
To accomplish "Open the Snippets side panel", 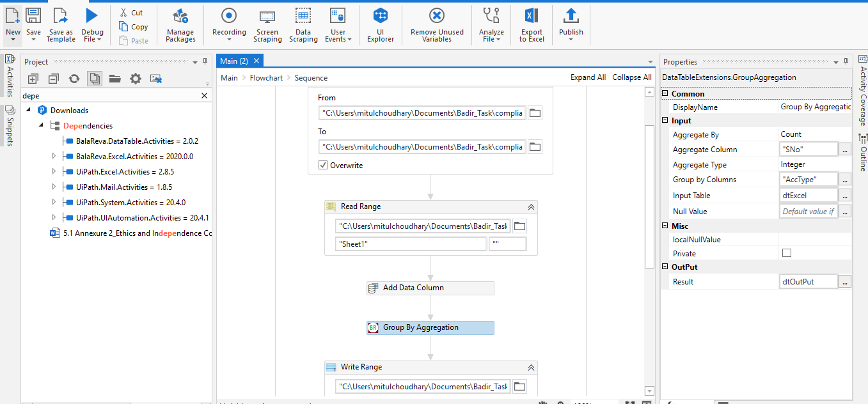I will (10, 125).
